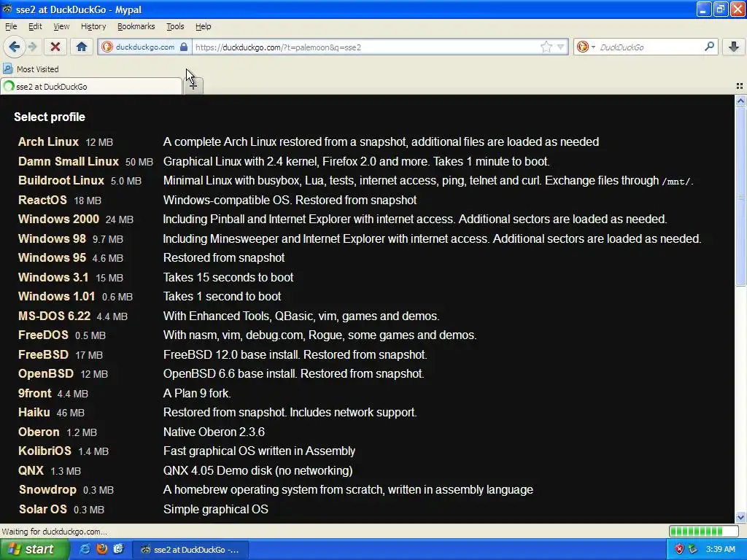Image resolution: width=747 pixels, height=560 pixels.
Task: Open the Most Visited bookmarks folder
Action: [31, 69]
